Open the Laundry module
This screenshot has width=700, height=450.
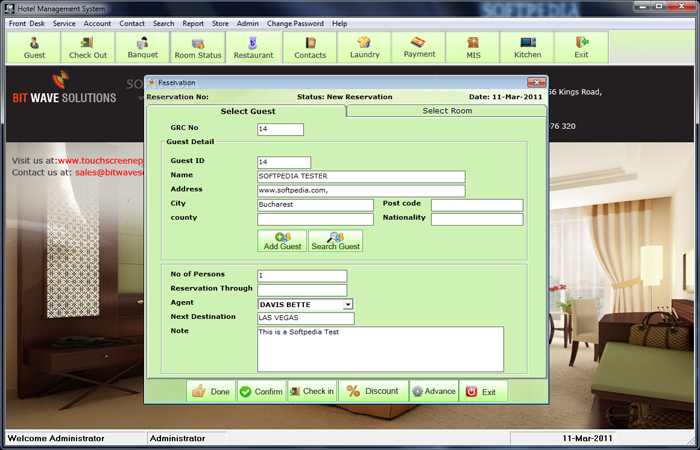364,47
